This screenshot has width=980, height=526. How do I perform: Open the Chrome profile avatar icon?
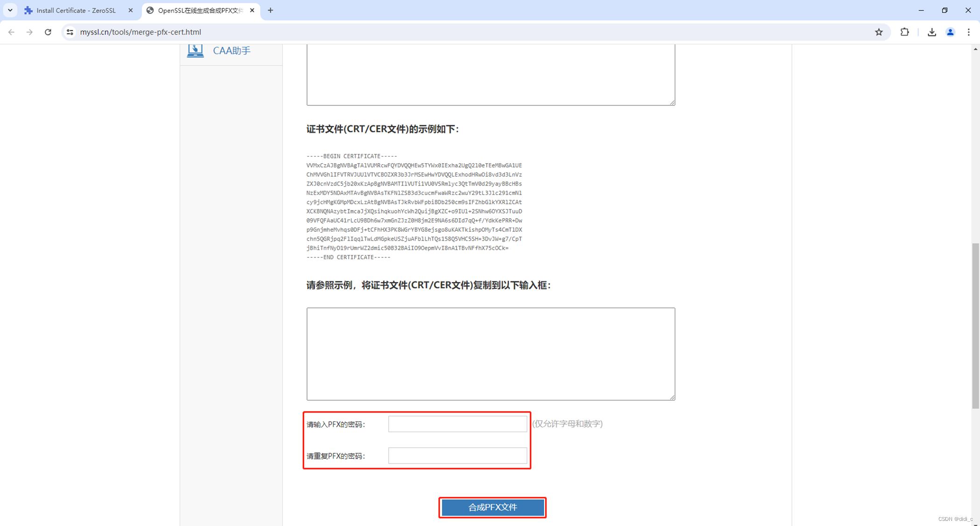pos(950,32)
